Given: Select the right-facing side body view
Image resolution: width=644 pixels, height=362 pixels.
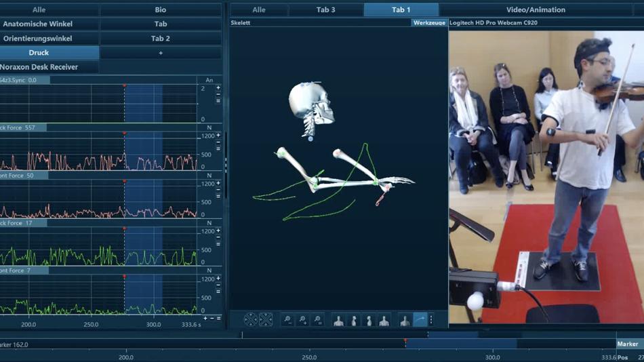Looking at the screenshot, I should [354, 320].
